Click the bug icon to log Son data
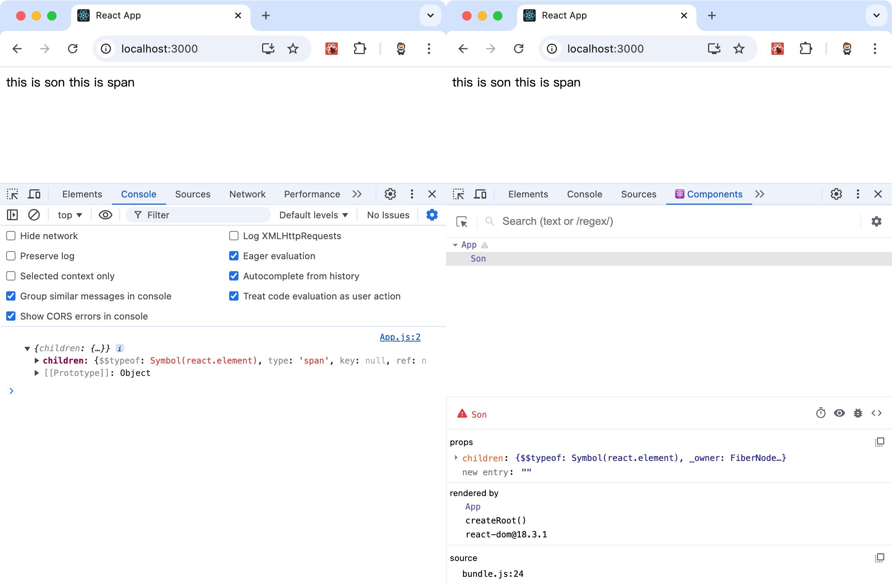 [x=858, y=413]
